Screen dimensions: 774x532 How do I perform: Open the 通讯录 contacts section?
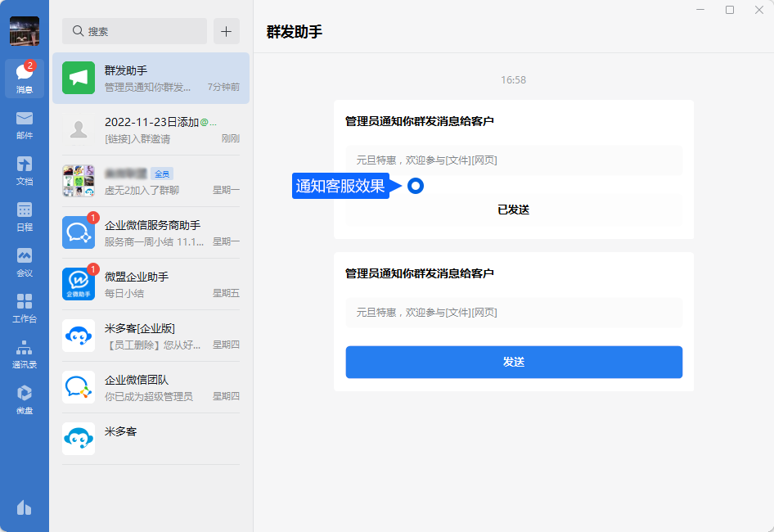point(25,354)
